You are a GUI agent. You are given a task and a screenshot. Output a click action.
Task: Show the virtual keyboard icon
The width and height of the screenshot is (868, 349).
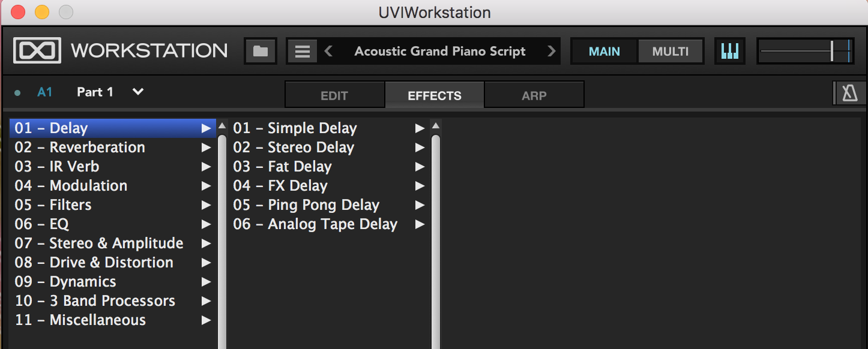tap(729, 51)
